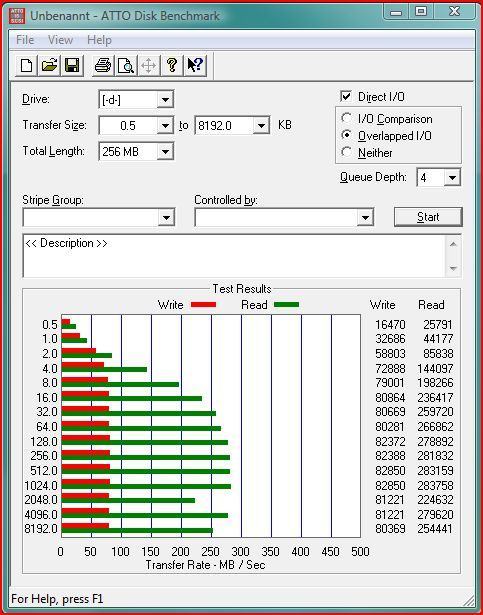Save results using the floppy disk icon
Screen dimensions: 483x615
[72, 65]
